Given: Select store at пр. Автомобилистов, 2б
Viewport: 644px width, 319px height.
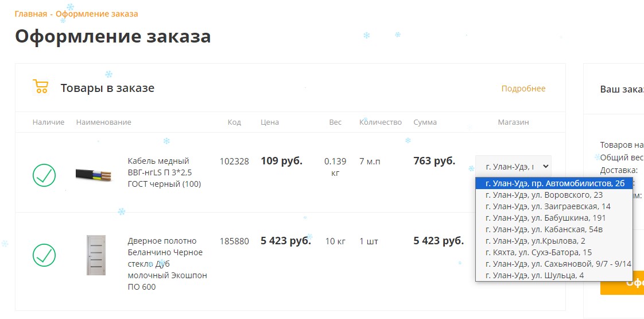Looking at the screenshot, I should tap(554, 183).
